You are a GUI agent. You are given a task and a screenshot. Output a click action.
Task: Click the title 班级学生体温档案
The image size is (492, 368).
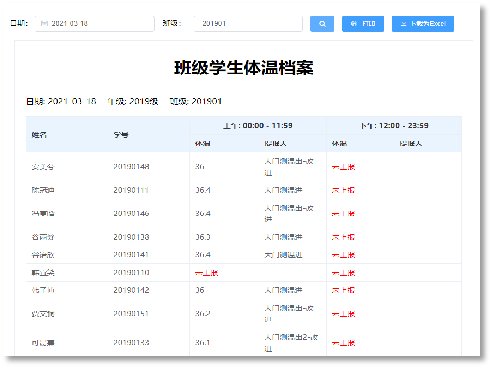coord(244,68)
